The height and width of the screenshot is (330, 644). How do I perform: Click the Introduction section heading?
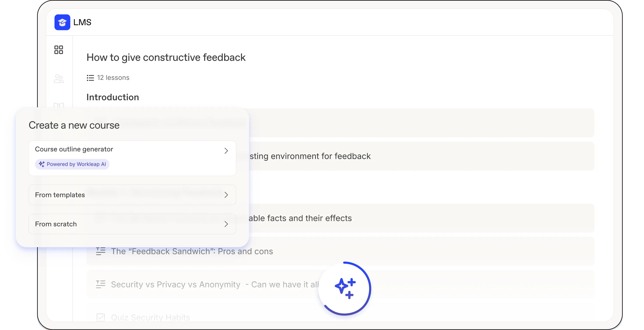point(113,97)
